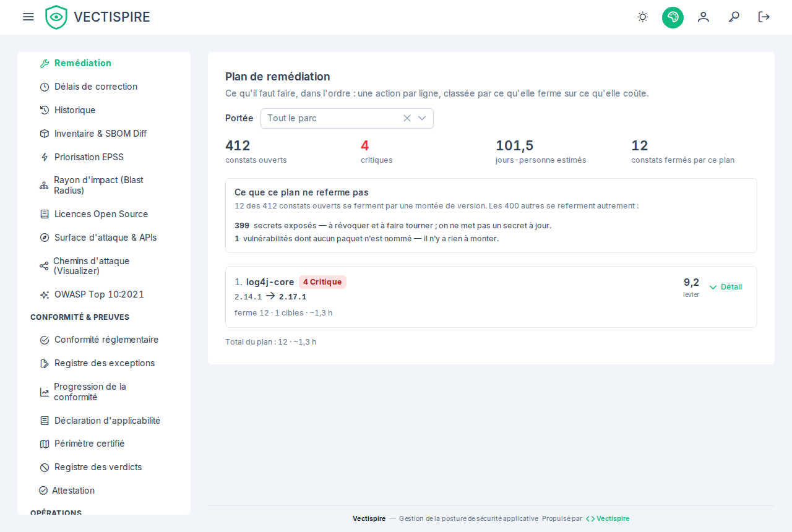Click the Remédiation wrench icon
The height and width of the screenshot is (532, 792).
(x=45, y=63)
